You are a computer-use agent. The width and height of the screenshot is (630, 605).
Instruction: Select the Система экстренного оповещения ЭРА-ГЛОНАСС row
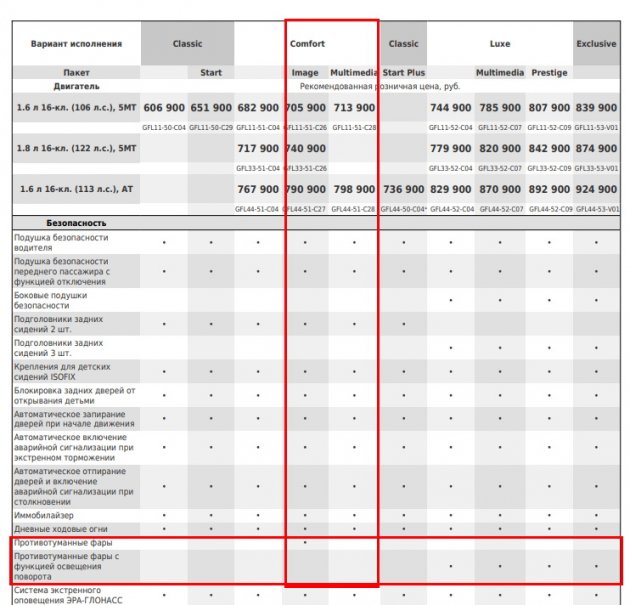click(68, 595)
